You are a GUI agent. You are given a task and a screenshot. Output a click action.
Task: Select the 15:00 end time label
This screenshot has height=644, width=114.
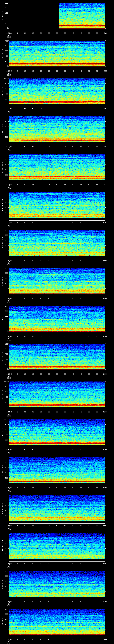tap(105, 412)
